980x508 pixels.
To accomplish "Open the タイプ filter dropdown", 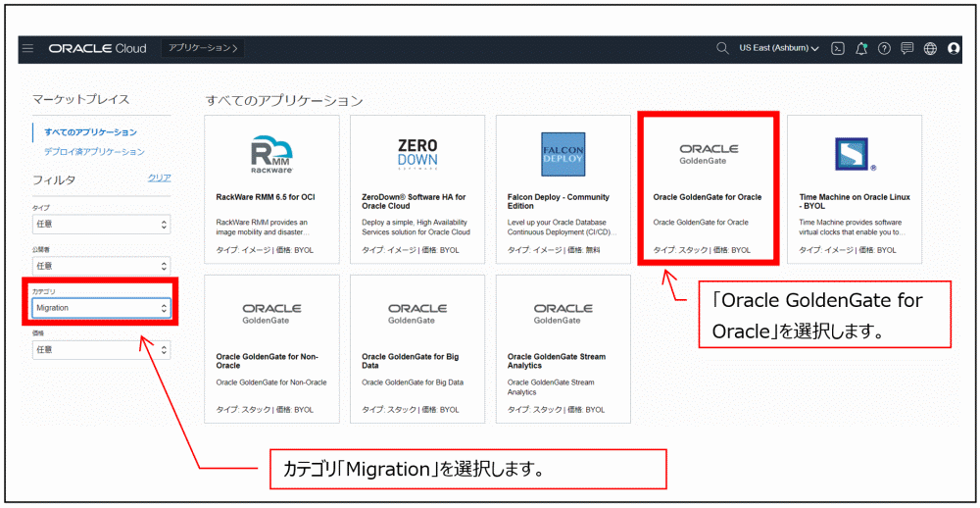I will click(101, 224).
